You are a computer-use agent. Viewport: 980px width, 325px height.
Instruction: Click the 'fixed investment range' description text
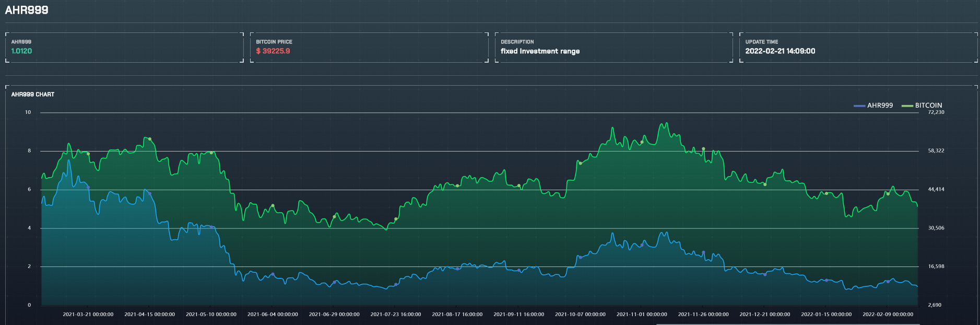pos(540,51)
